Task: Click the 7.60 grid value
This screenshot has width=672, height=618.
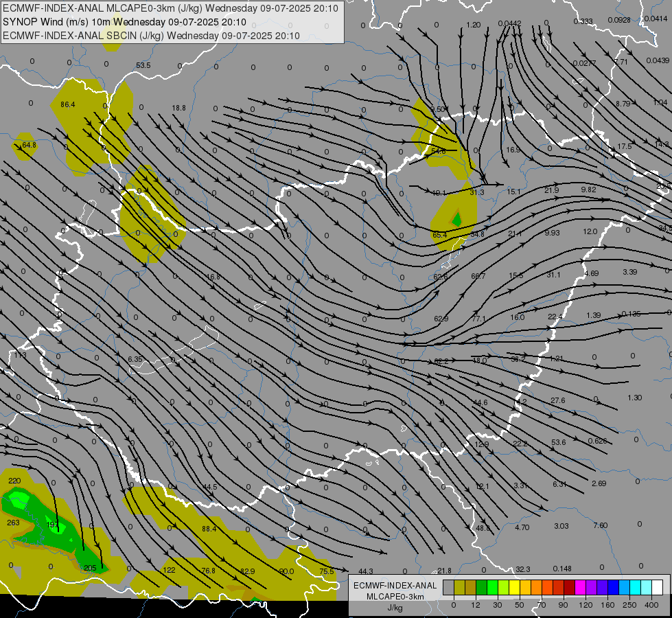Action: click(x=601, y=525)
